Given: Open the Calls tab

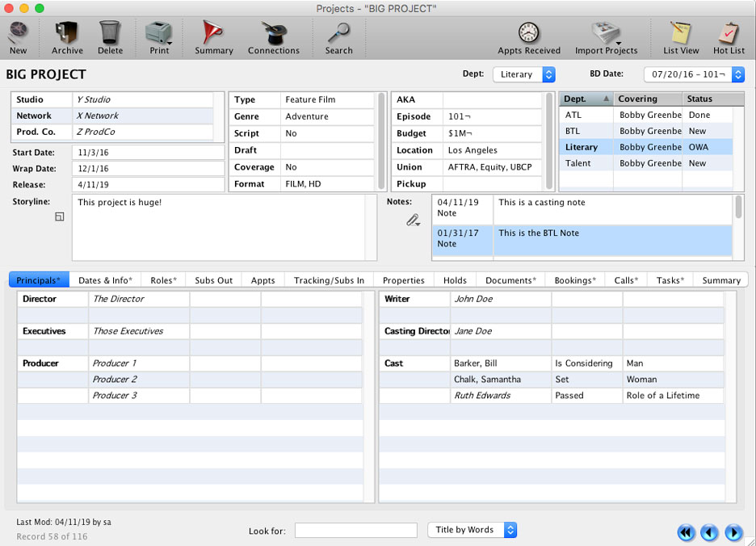Looking at the screenshot, I should [x=626, y=280].
